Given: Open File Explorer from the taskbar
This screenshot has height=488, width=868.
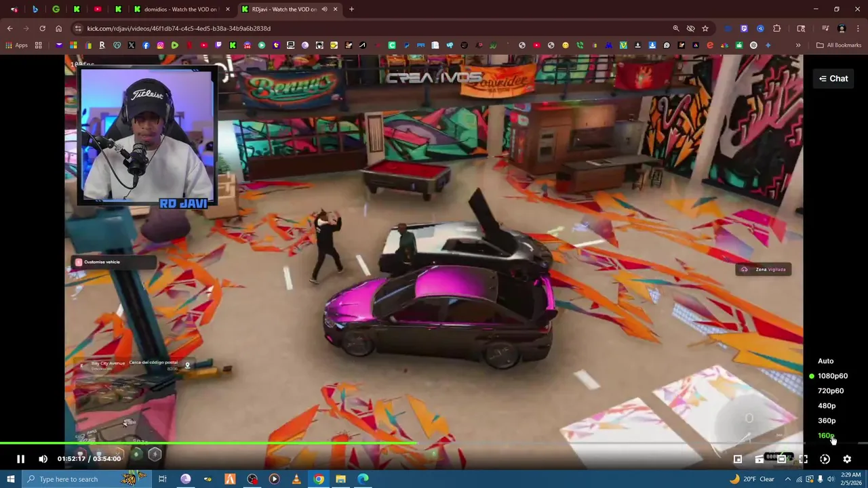Looking at the screenshot, I should coord(341,479).
